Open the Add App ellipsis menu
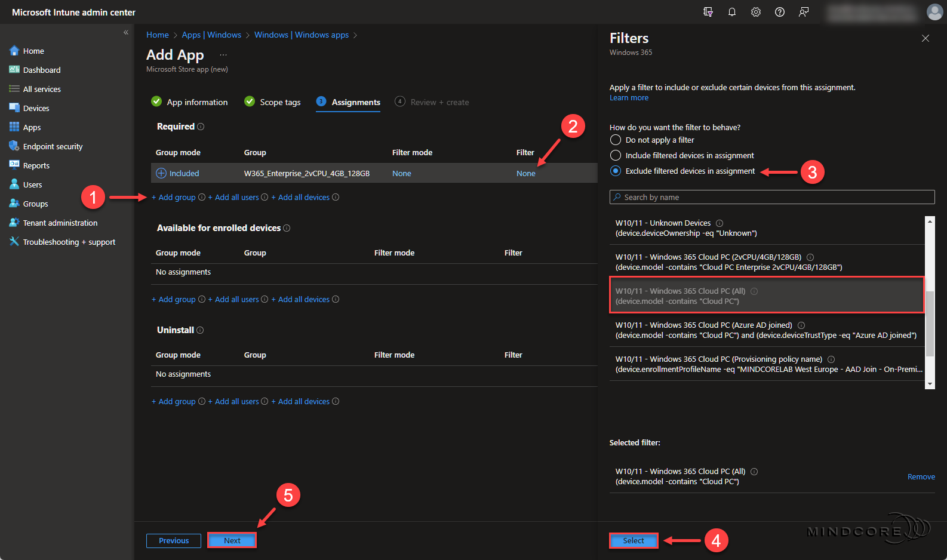 223,55
